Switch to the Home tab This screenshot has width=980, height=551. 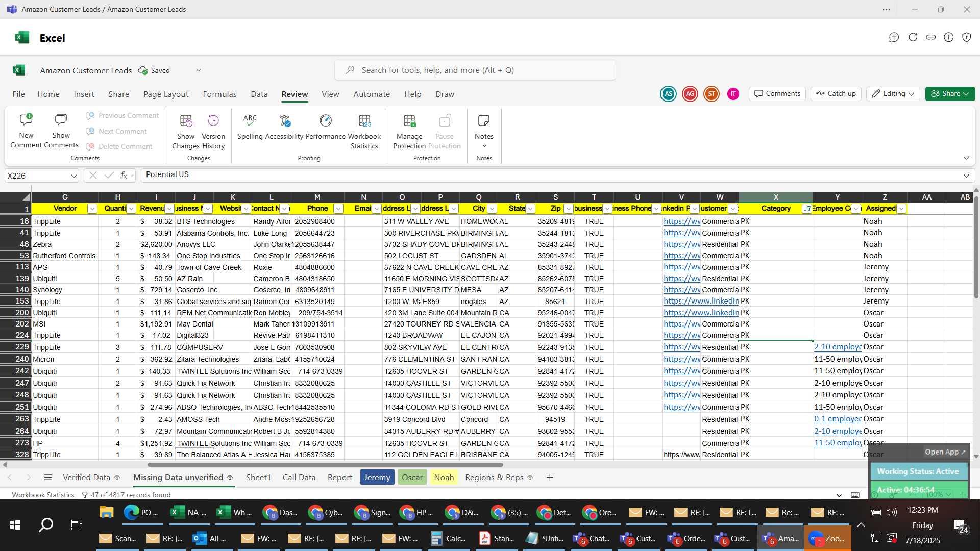(x=48, y=94)
